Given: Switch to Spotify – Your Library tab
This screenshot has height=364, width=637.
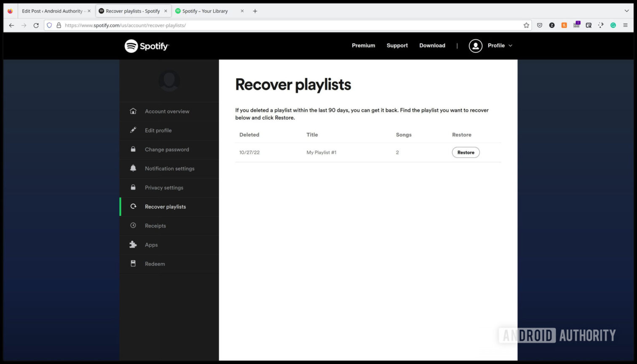Looking at the screenshot, I should [205, 11].
